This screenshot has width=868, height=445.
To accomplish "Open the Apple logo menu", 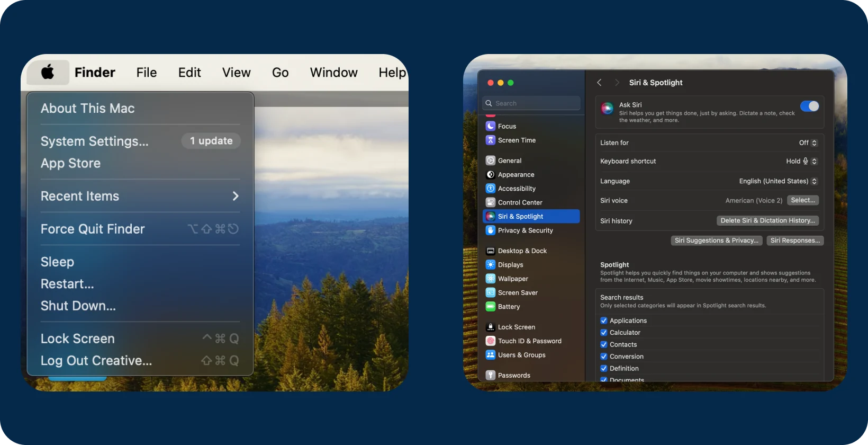I will click(48, 72).
